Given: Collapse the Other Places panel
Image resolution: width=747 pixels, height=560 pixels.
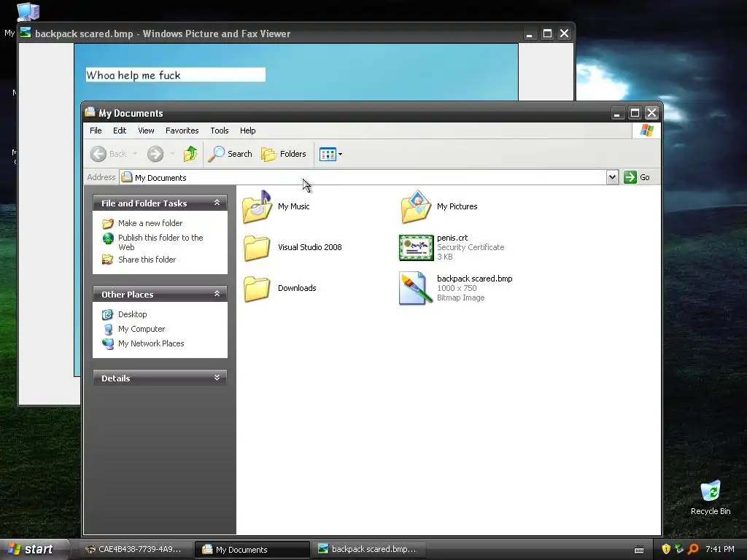Looking at the screenshot, I should [x=217, y=294].
